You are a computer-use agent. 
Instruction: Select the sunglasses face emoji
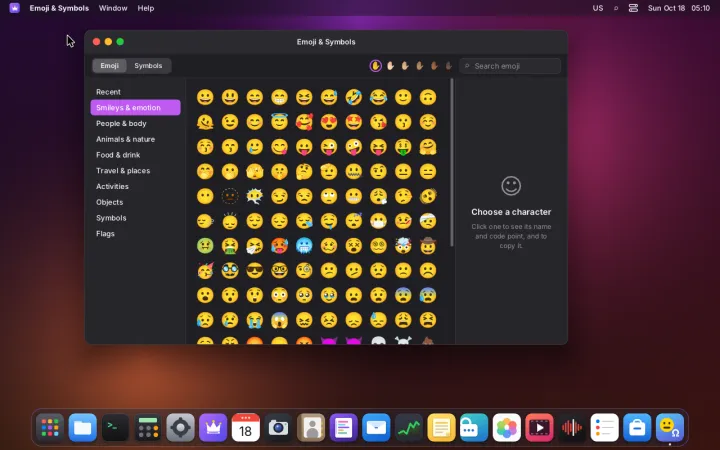254,271
